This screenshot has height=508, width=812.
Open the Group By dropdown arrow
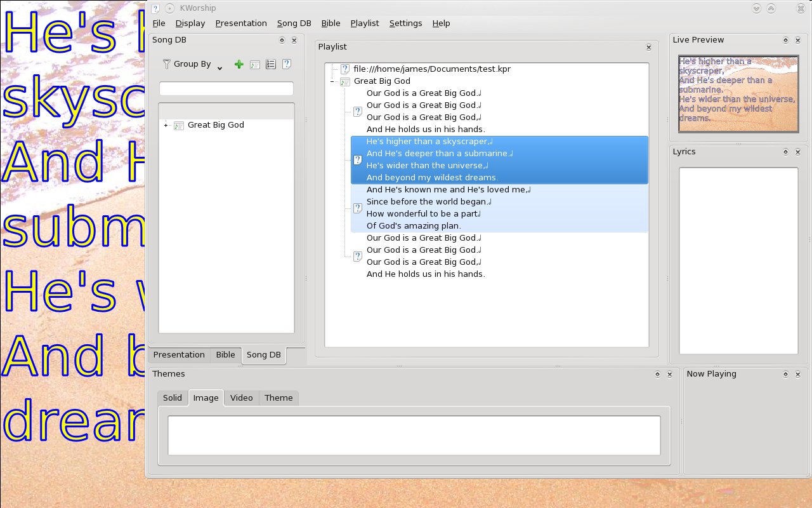tap(219, 67)
